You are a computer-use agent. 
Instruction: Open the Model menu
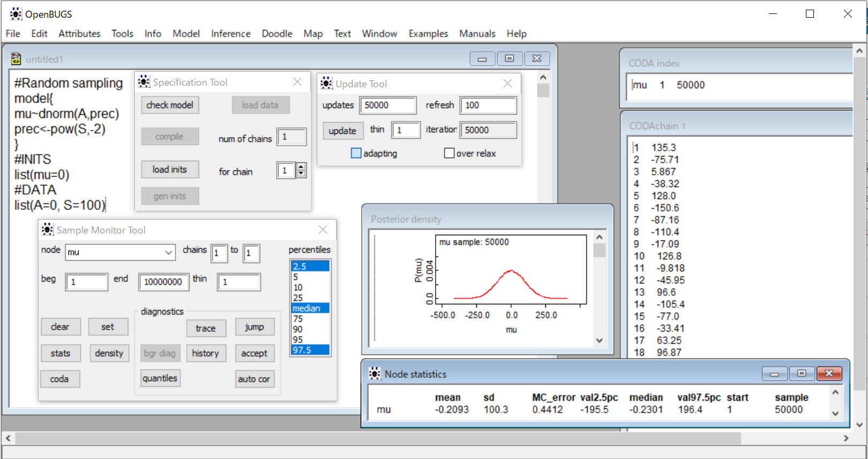(186, 33)
